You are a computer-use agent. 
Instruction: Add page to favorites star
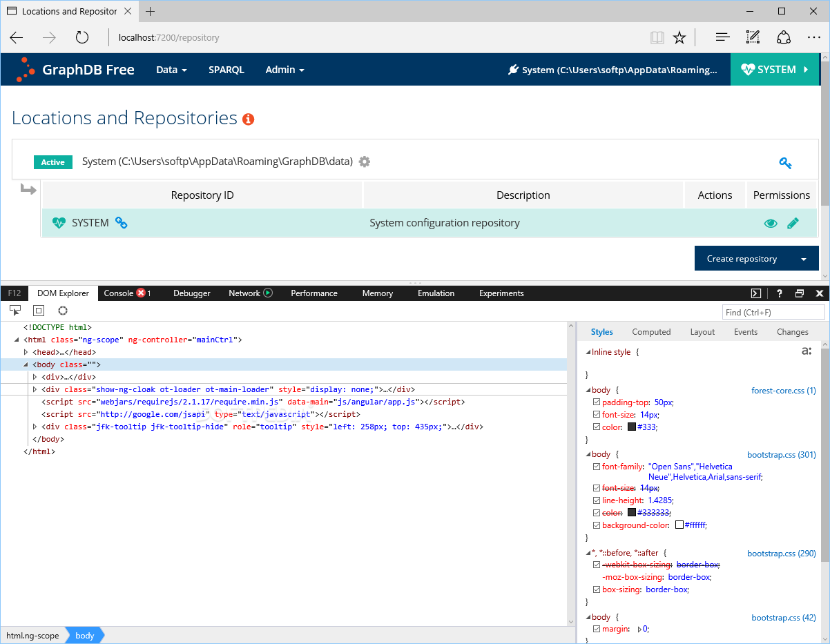click(x=679, y=38)
